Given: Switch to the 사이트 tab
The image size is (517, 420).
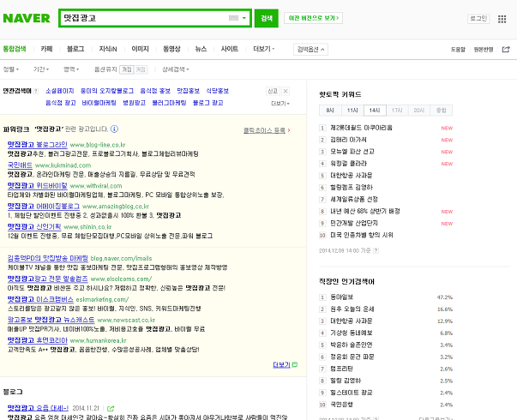Looking at the screenshot, I should [x=230, y=49].
